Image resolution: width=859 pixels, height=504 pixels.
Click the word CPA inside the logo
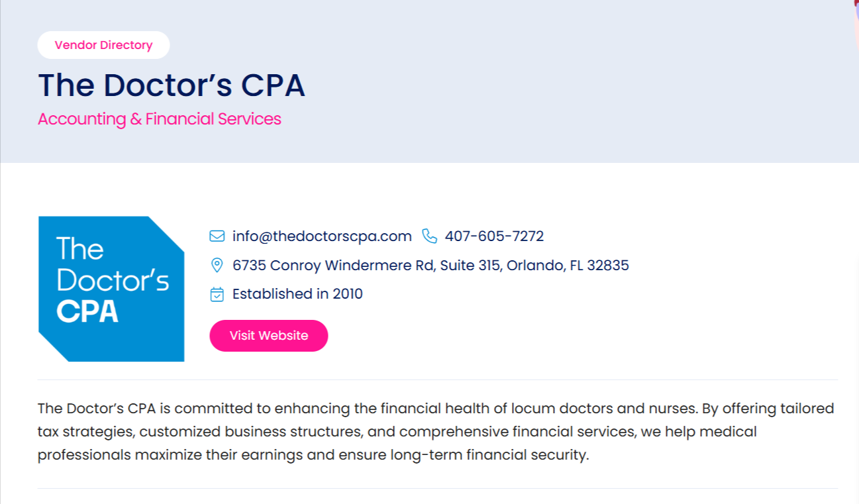[87, 312]
